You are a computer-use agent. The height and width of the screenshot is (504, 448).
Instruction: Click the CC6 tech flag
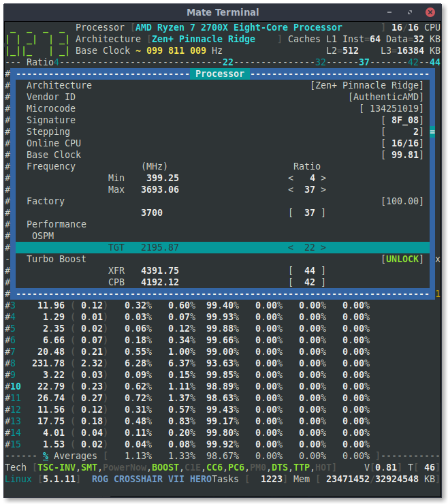pos(214,467)
